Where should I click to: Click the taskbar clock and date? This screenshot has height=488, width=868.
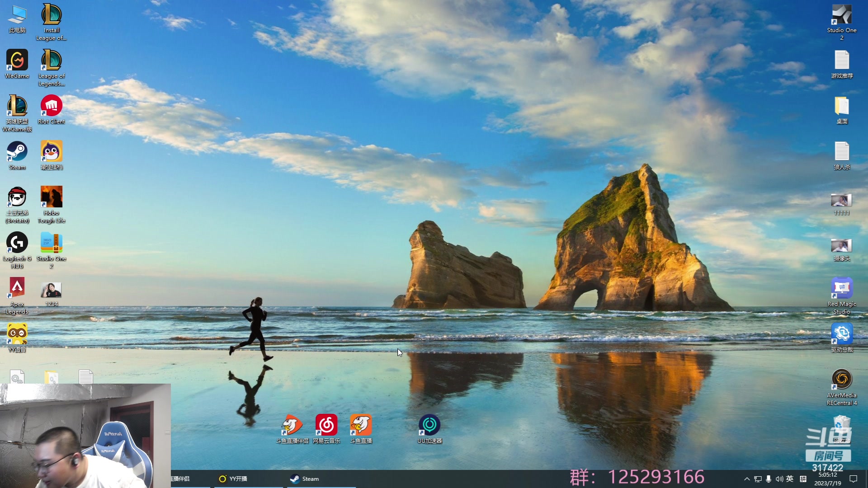(828, 479)
